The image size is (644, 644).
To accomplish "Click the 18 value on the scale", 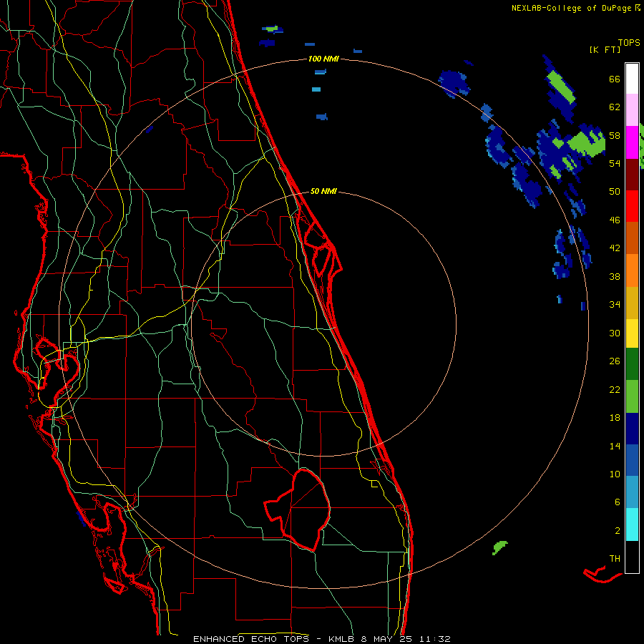I will tap(615, 418).
